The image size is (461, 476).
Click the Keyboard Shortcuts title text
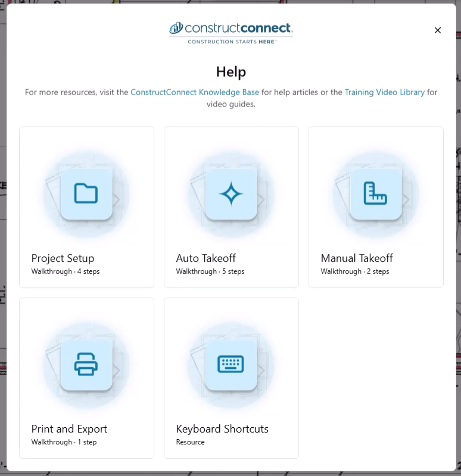tap(222, 428)
